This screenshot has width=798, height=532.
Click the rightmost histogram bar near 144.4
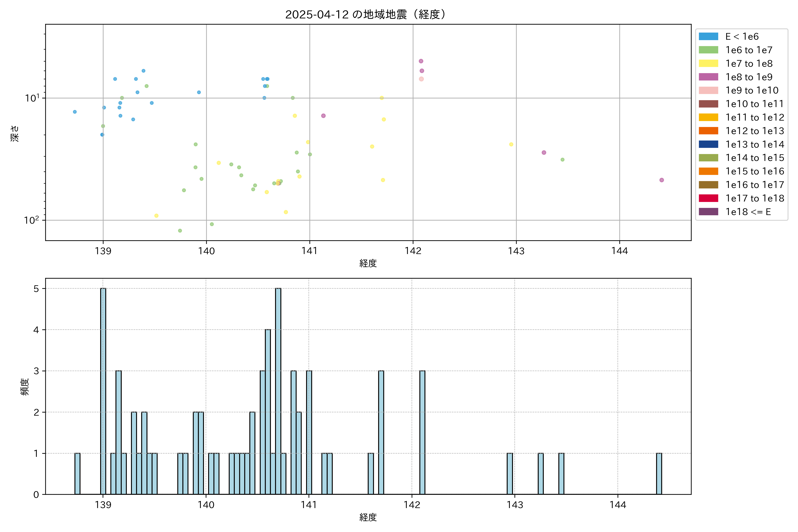[x=659, y=474]
